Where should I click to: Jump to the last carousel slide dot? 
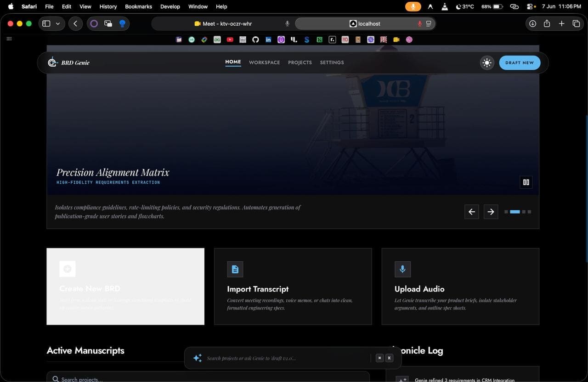529,212
